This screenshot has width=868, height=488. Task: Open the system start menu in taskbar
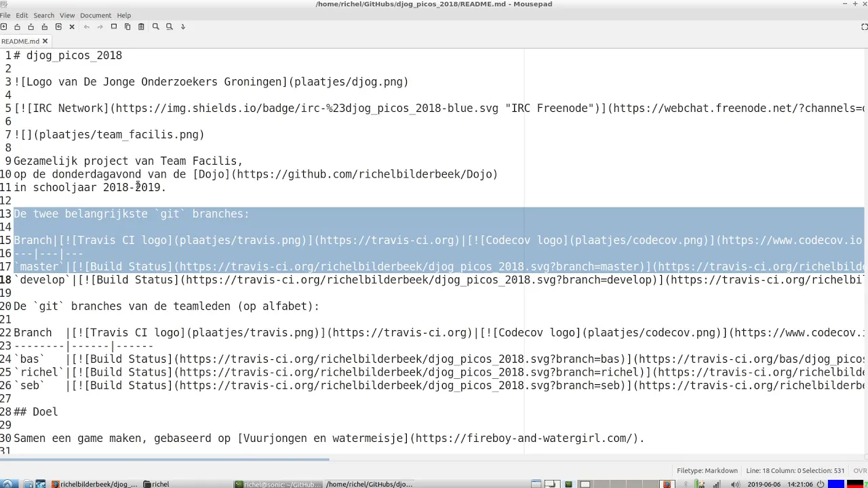click(x=9, y=484)
